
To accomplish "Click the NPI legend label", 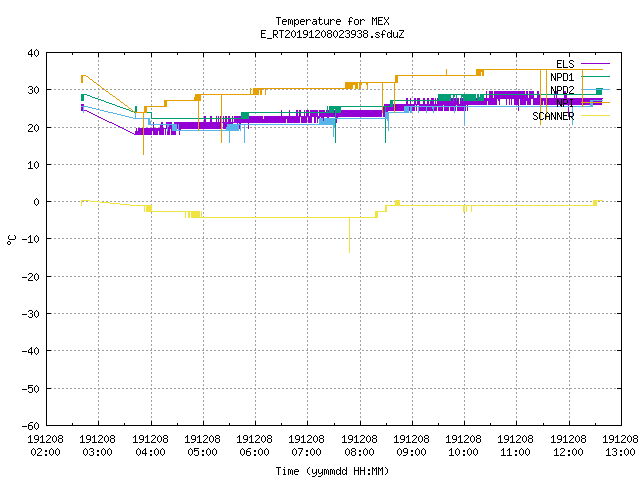I will point(565,103).
